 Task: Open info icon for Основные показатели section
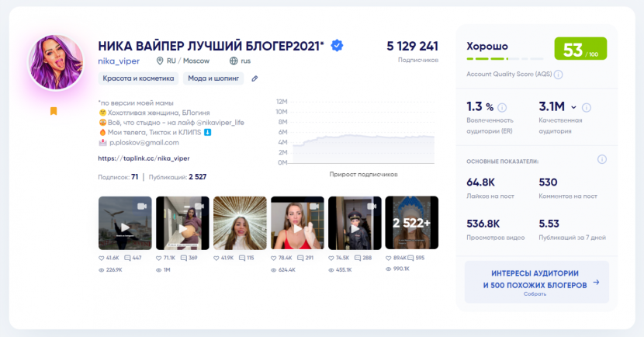pyautogui.click(x=601, y=159)
